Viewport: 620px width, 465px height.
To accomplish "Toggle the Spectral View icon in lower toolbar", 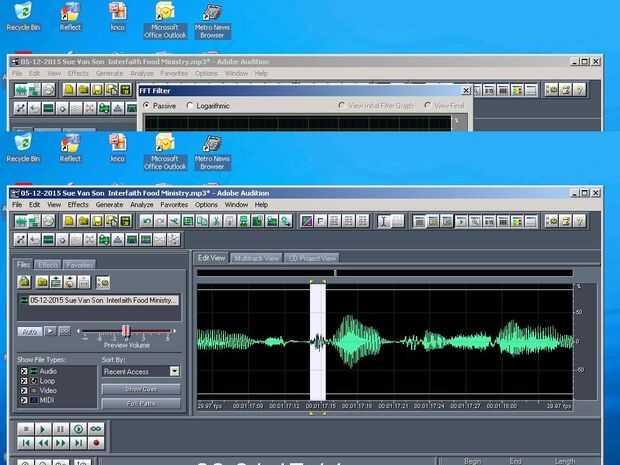I will (307, 221).
